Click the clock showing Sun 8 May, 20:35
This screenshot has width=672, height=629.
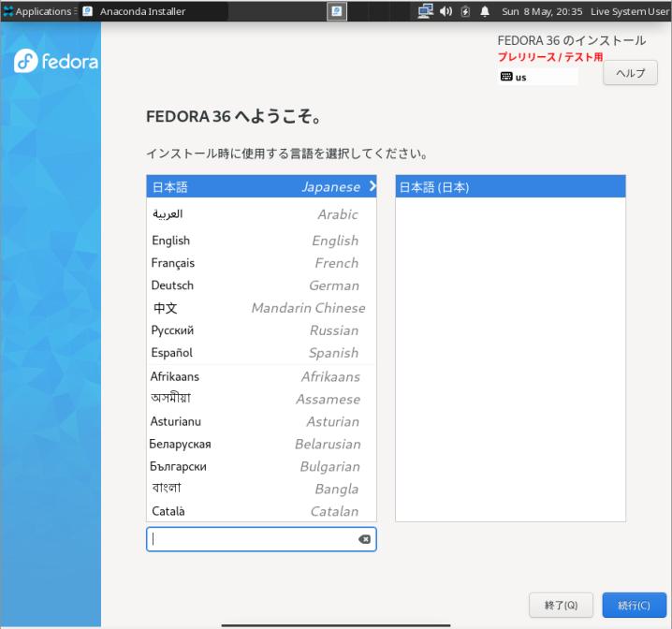click(542, 11)
